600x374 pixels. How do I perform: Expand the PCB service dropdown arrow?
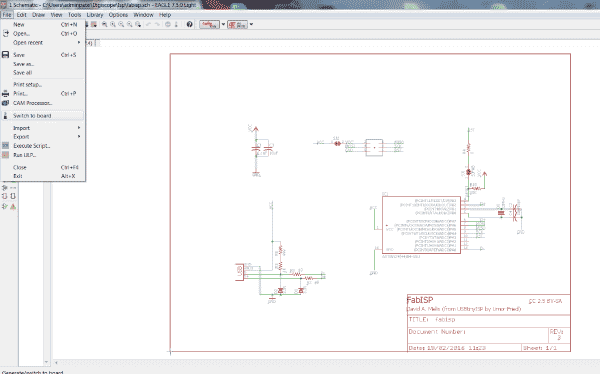pos(251,24)
